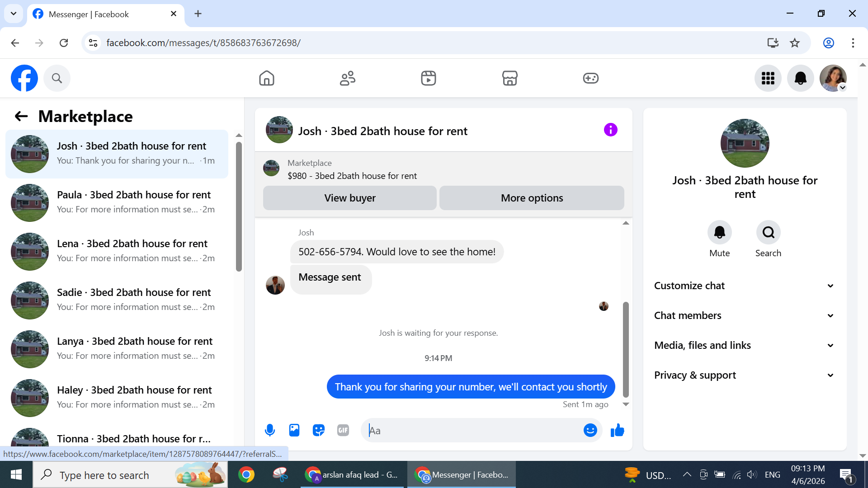Viewport: 868px width, 488px height.
Task: Open the Marketplace storefront icon
Action: (x=509, y=78)
